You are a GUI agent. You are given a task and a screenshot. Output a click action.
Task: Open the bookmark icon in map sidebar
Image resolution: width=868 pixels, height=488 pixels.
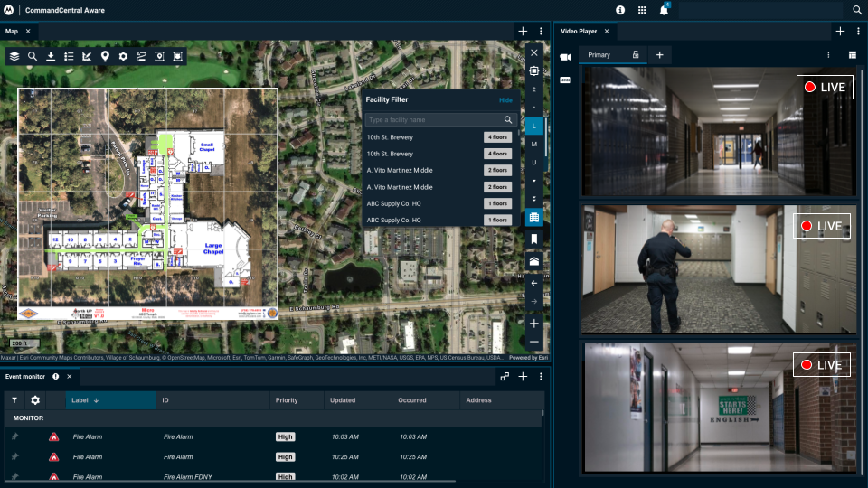tap(534, 239)
